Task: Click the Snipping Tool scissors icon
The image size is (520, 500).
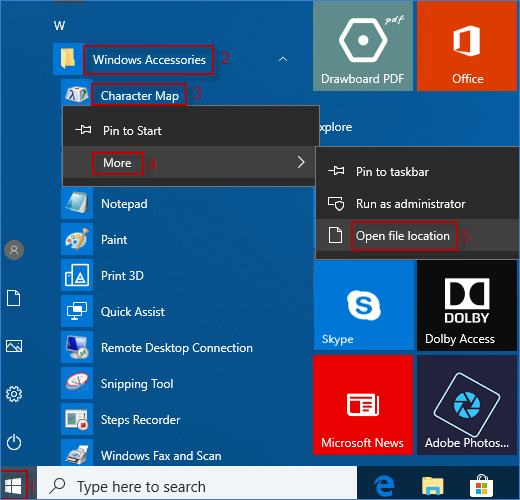Action: [77, 383]
